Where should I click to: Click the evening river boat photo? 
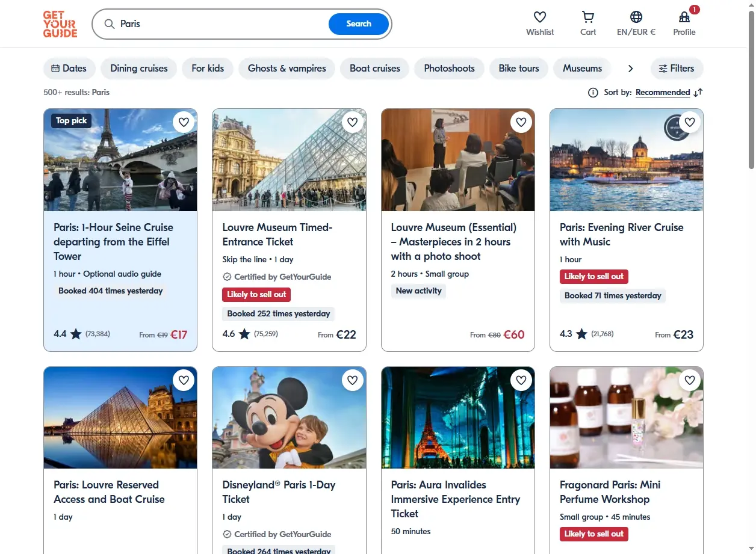click(627, 160)
